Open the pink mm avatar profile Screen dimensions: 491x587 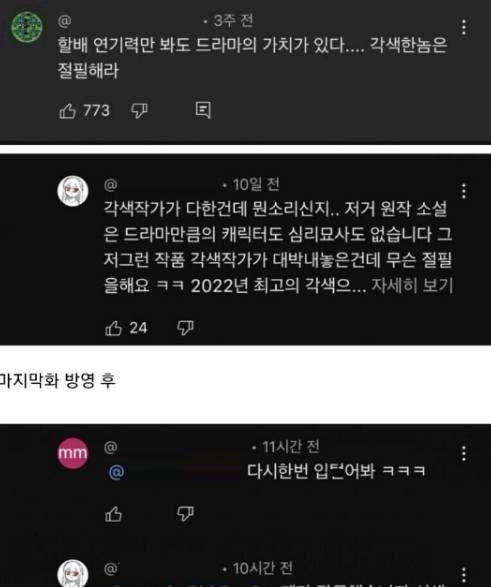tap(73, 453)
